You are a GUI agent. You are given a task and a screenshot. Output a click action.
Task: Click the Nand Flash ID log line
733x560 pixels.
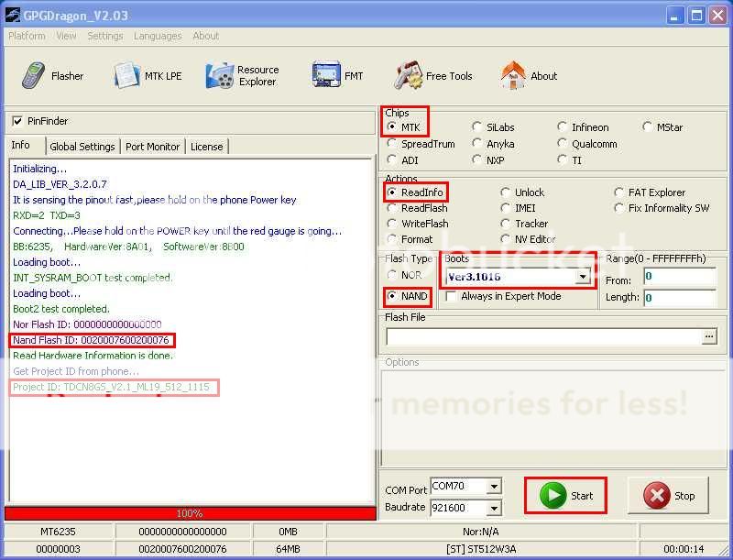91,340
